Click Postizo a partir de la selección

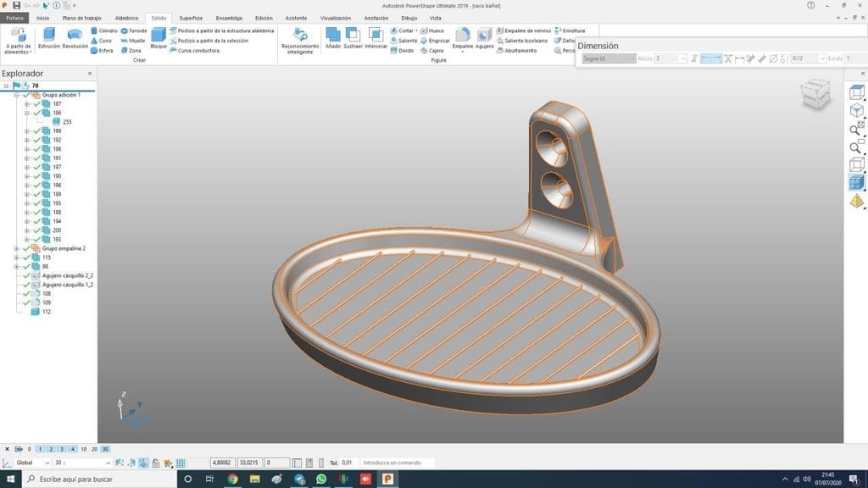[x=209, y=41]
